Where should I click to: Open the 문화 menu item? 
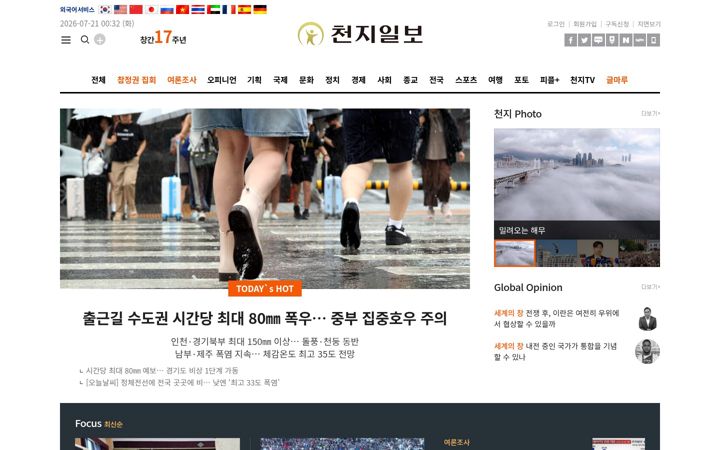pos(306,80)
